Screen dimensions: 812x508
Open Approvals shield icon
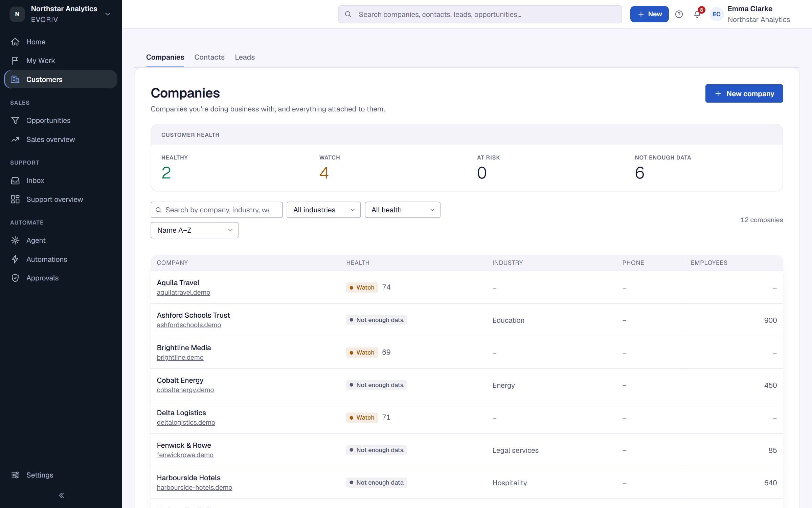coord(15,278)
